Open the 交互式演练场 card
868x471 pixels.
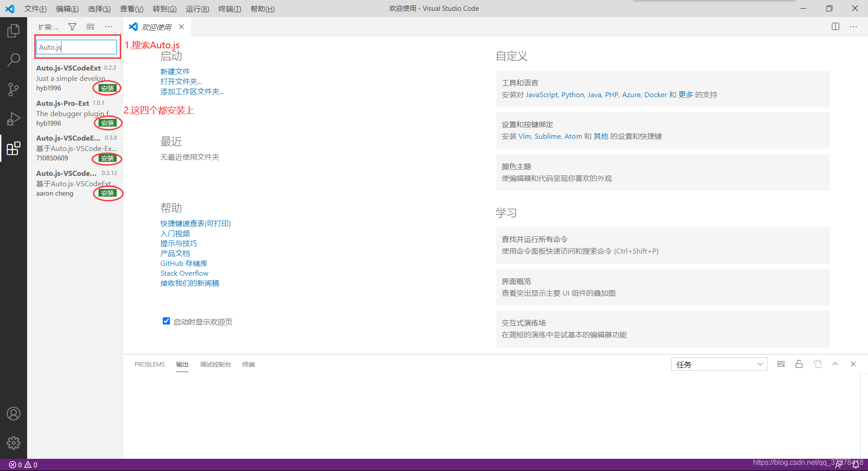click(663, 329)
